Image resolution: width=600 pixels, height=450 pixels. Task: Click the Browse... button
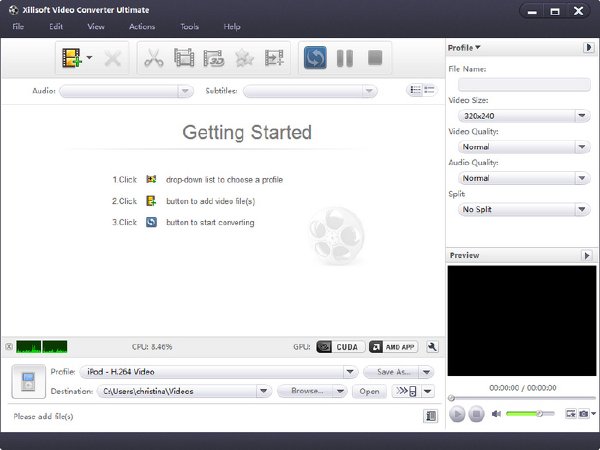(307, 391)
